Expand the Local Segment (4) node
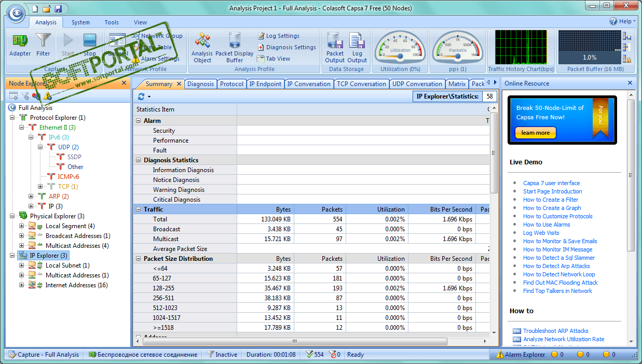Viewport: 642px width, 364px height. [22, 226]
